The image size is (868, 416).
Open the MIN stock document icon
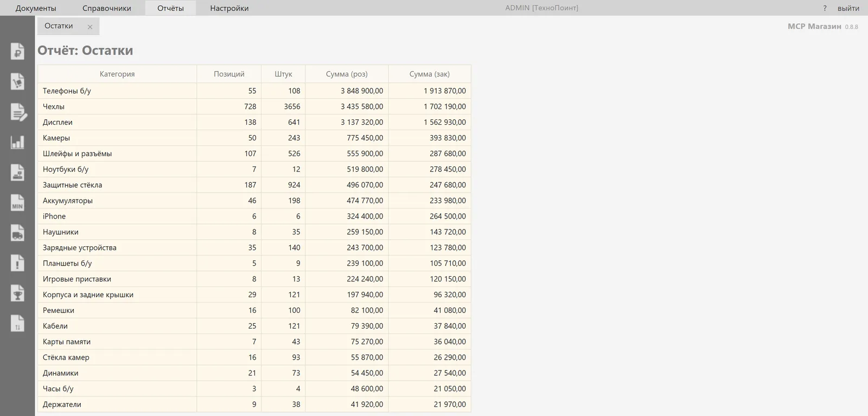pyautogui.click(x=17, y=203)
